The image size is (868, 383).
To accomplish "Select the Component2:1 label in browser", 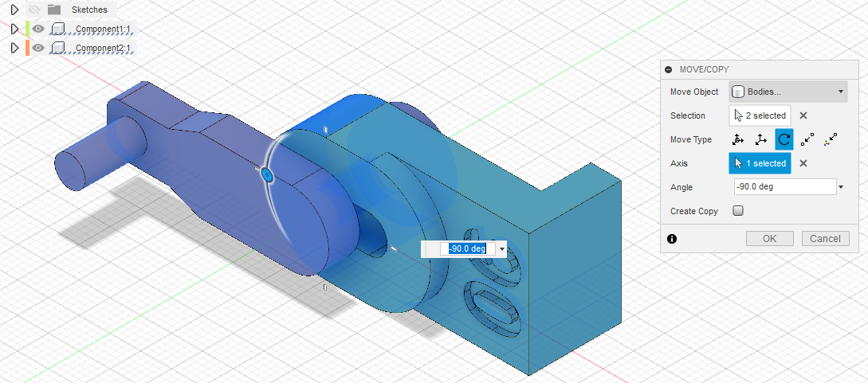I will pos(103,49).
